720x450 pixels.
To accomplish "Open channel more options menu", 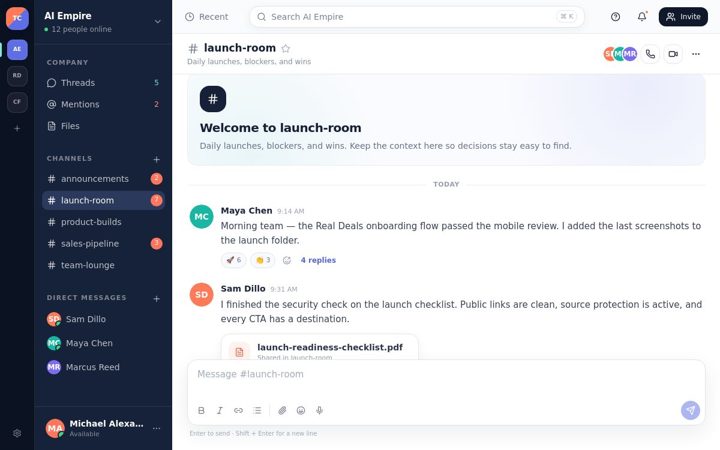I will point(696,54).
